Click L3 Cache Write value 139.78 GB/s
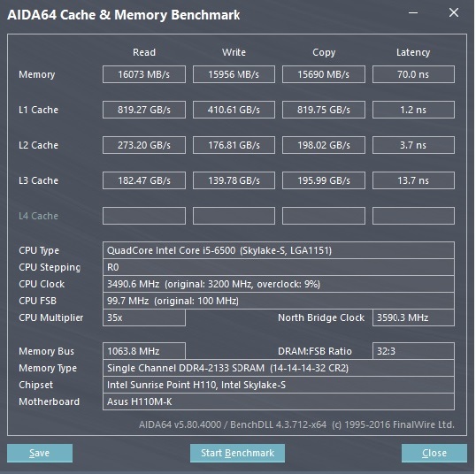The width and height of the screenshot is (476, 474). [x=234, y=180]
